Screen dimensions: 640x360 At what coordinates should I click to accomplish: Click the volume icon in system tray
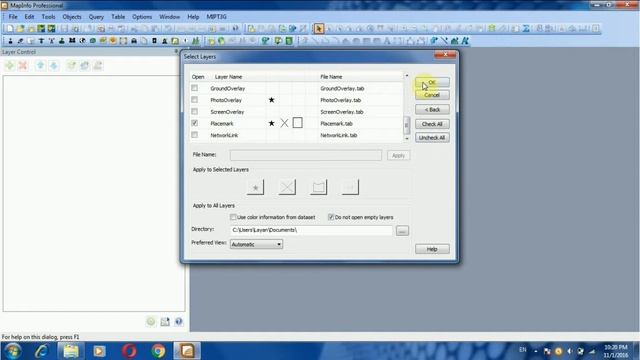569,351
